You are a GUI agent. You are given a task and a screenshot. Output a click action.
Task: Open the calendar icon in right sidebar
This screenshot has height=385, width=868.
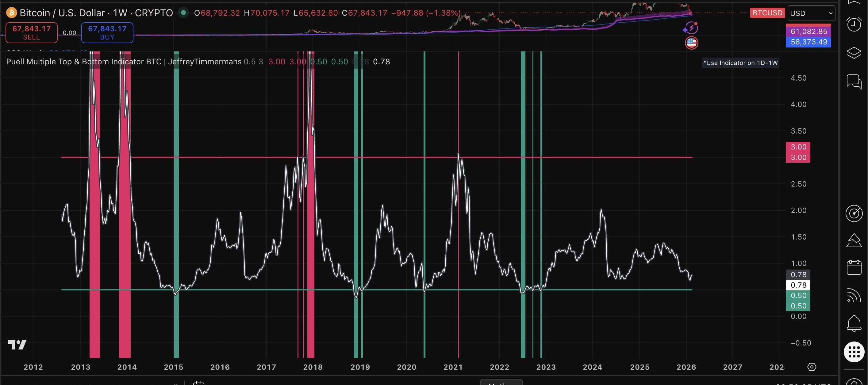click(x=854, y=268)
